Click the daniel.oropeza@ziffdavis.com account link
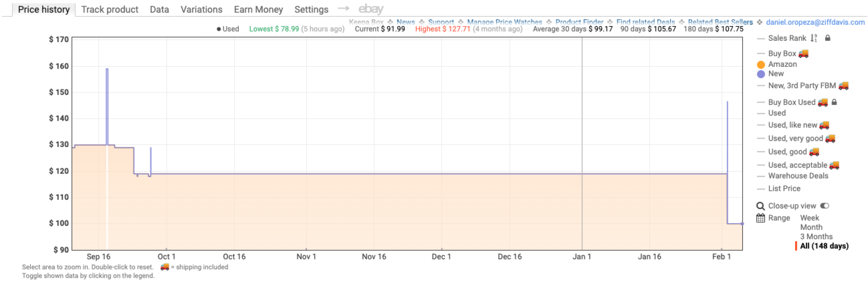868x286 pixels. pos(815,22)
